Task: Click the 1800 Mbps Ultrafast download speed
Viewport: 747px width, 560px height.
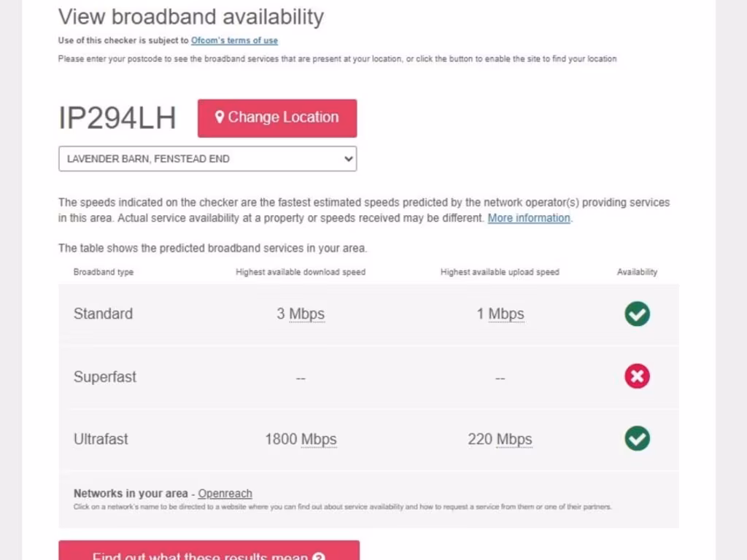Action: click(301, 440)
